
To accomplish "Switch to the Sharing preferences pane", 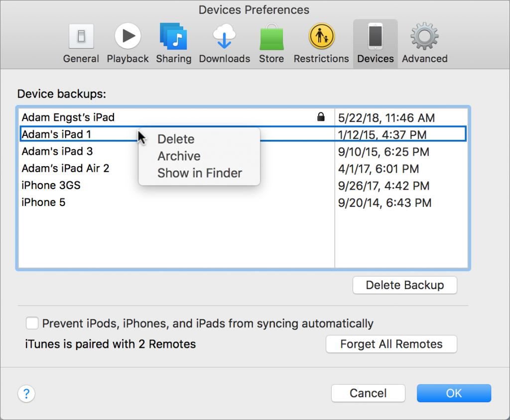I will point(174,43).
